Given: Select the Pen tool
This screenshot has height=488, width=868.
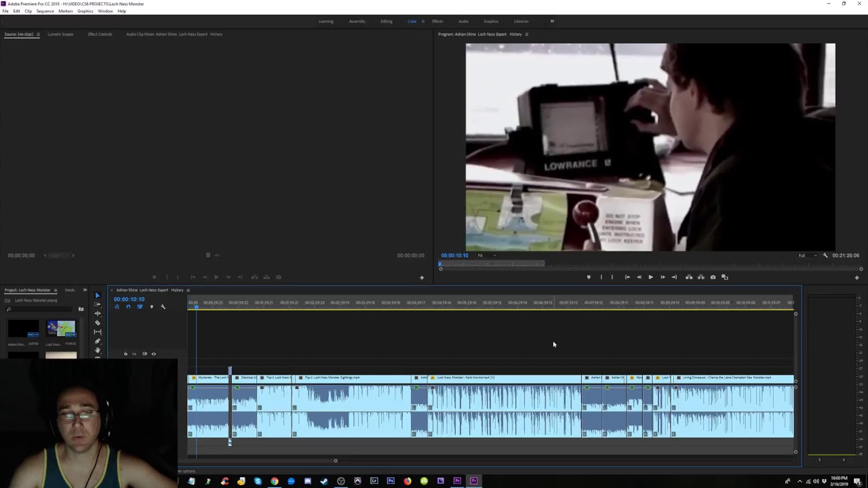Looking at the screenshot, I should 97,341.
